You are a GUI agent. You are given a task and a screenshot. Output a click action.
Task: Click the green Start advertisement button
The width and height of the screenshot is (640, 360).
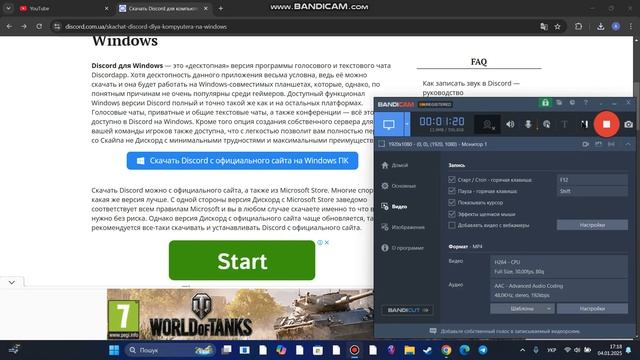(242, 260)
